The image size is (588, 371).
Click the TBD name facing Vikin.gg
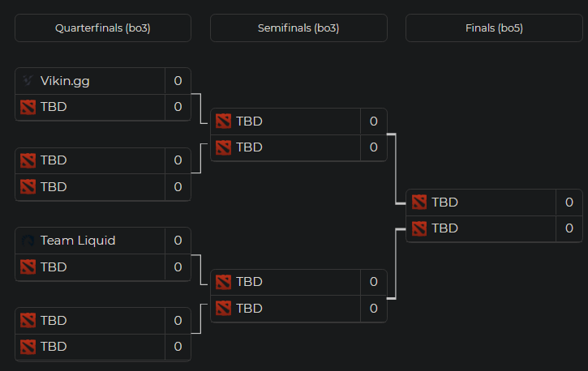54,107
